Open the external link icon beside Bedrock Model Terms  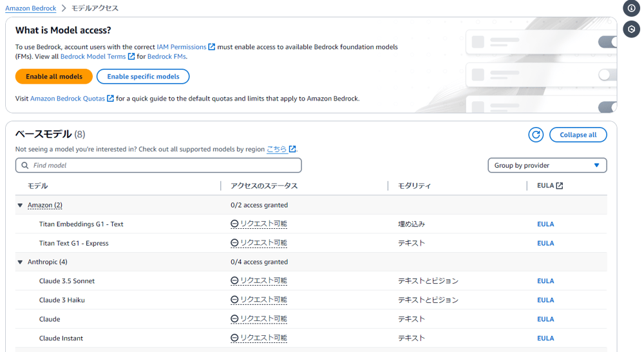[131, 56]
